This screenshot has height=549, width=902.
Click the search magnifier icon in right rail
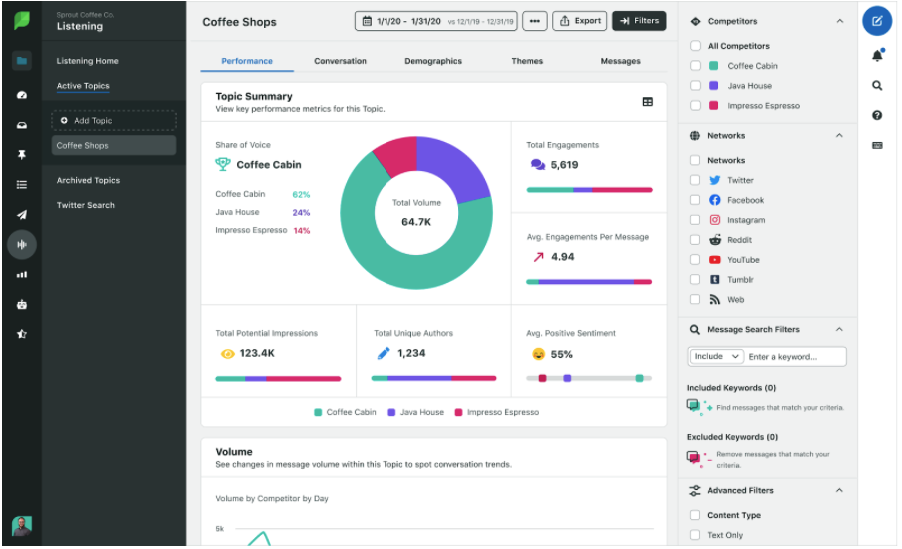877,86
